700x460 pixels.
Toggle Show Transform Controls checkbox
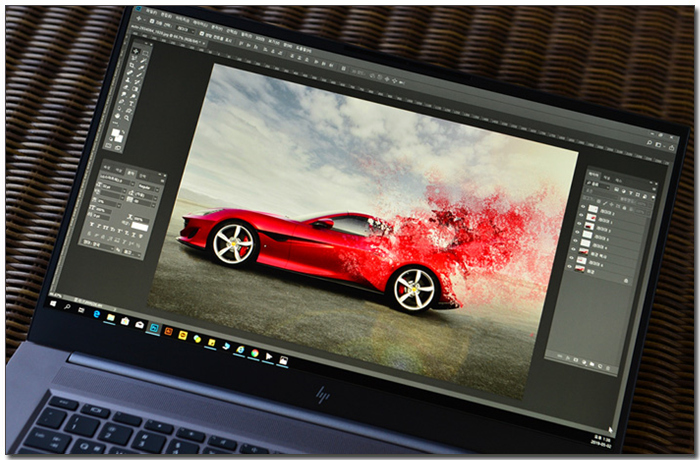point(201,33)
